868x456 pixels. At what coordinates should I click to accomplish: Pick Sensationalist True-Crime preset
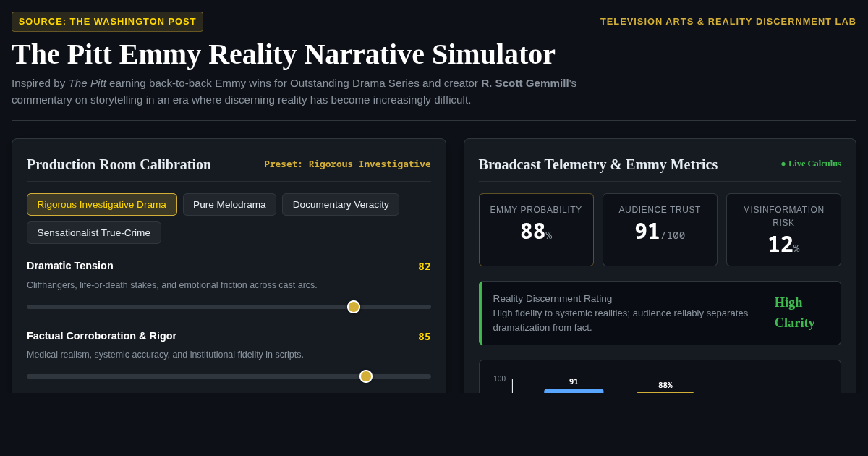coord(94,232)
